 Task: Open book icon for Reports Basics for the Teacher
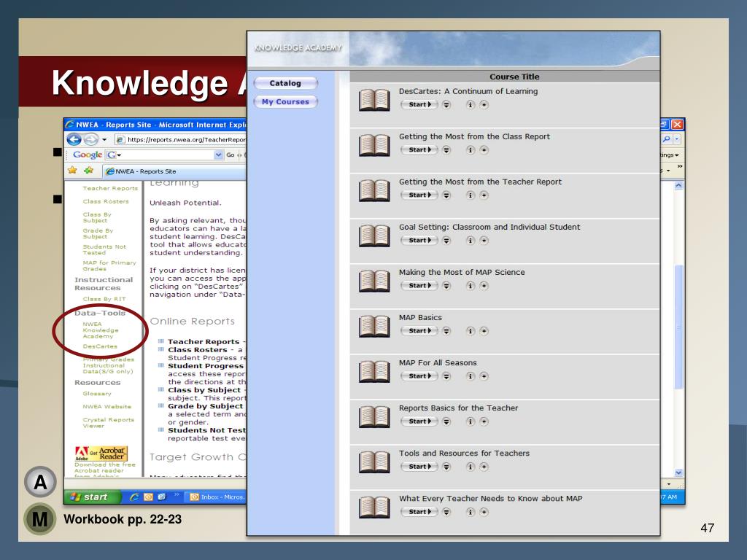click(374, 416)
